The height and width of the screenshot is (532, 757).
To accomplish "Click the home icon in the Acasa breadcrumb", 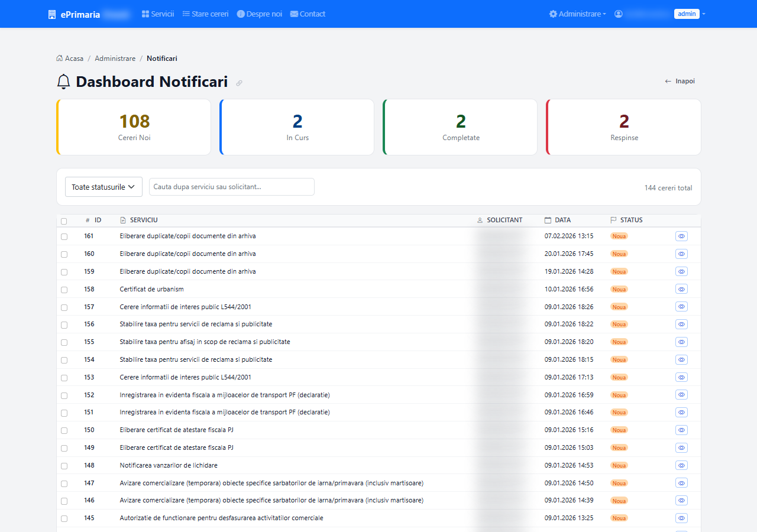I will [x=60, y=58].
